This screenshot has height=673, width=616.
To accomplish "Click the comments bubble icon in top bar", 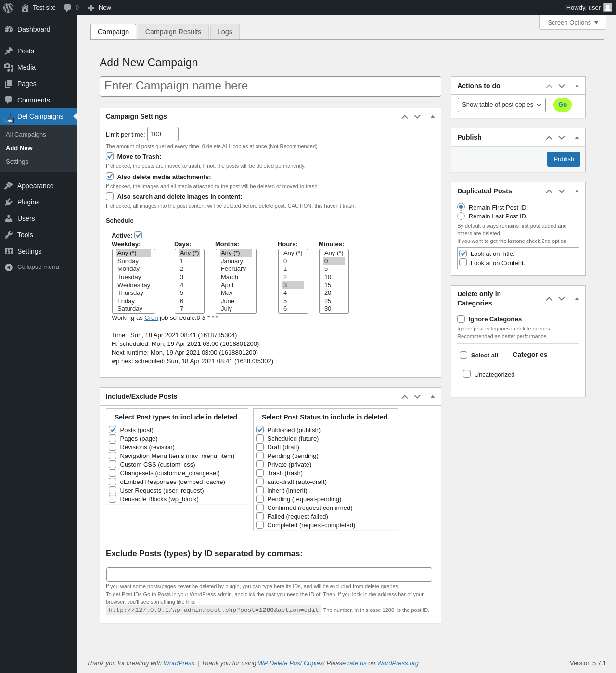I will tap(68, 8).
